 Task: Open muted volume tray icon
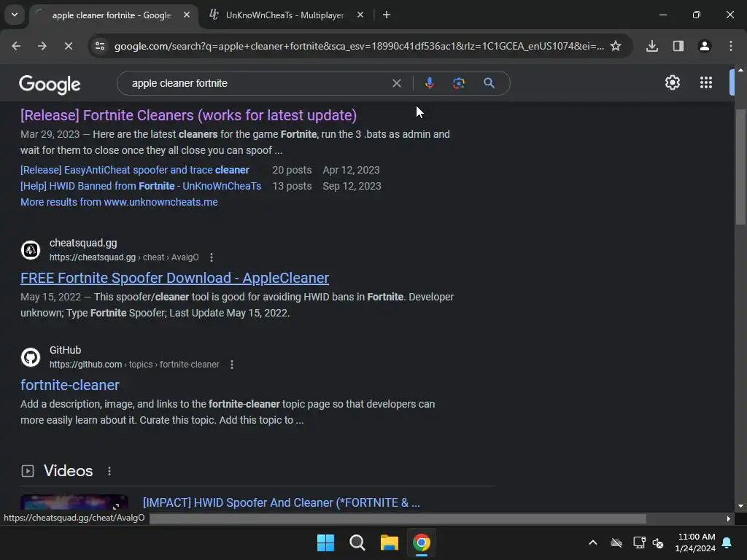(659, 542)
